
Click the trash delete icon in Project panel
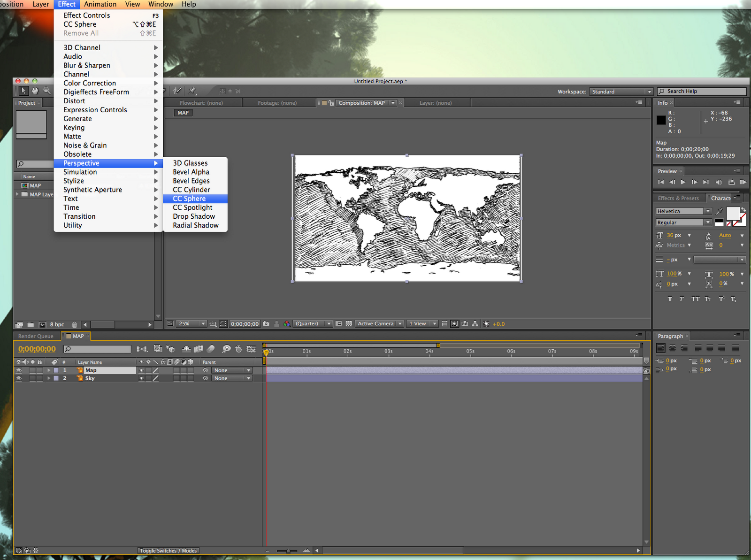point(75,324)
